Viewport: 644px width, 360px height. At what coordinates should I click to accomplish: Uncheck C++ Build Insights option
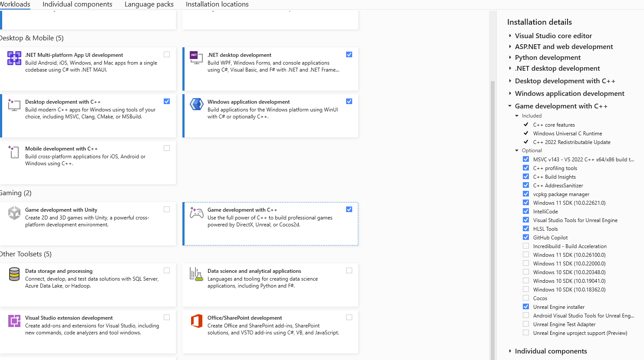coord(526,177)
